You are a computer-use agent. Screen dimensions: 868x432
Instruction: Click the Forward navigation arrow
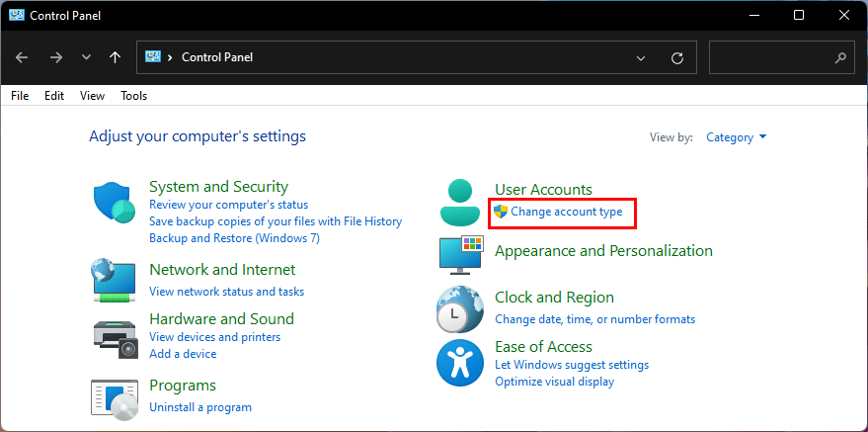click(x=56, y=57)
